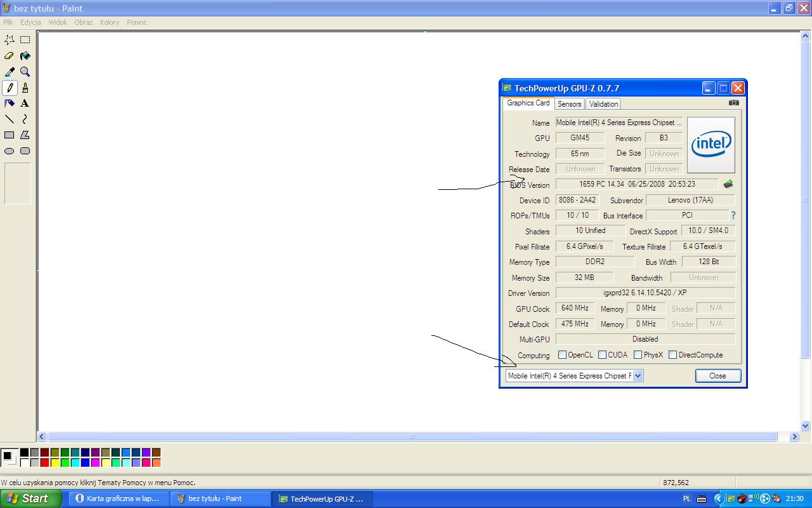The width and height of the screenshot is (812, 508).
Task: Click the bez tytułu - Paint taskbar button
Action: (x=220, y=498)
